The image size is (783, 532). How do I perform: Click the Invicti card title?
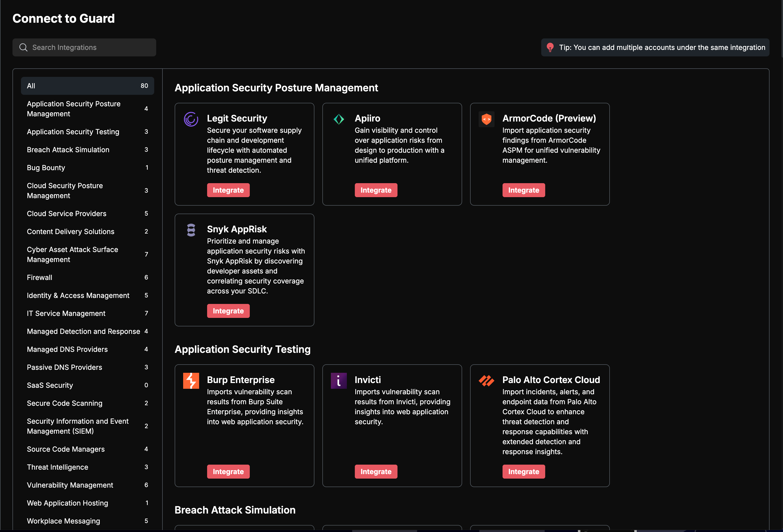[368, 380]
